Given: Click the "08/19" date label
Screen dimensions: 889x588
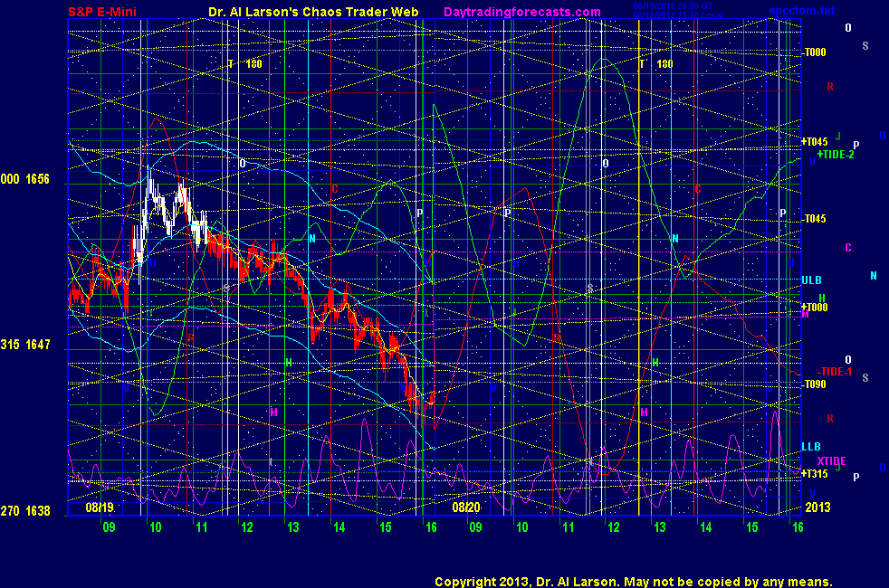Looking at the screenshot, I should pos(100,507).
